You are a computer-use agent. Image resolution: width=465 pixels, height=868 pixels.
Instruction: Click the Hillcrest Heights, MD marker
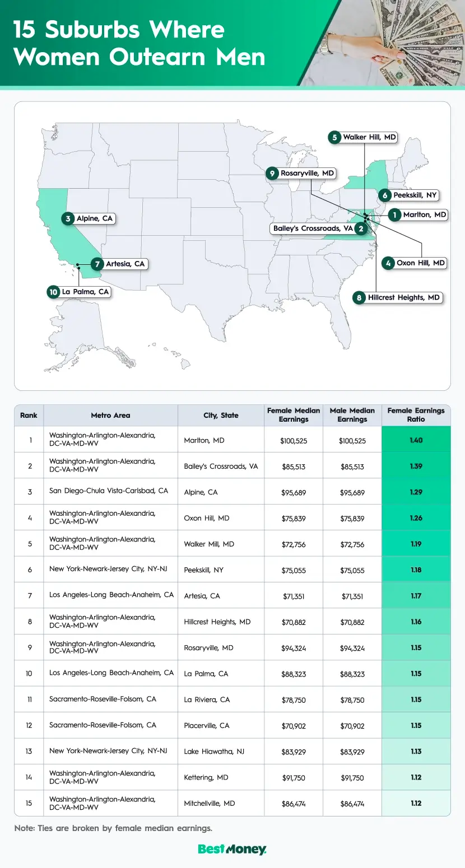358,297
